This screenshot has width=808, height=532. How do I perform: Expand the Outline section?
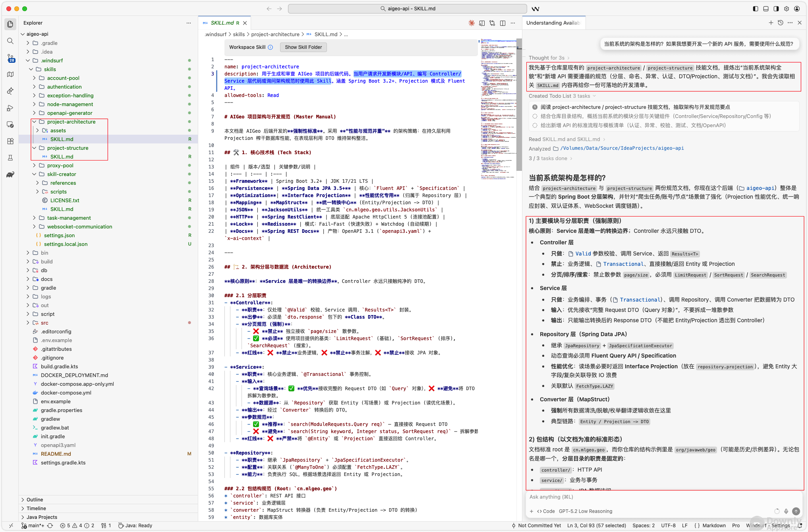[x=35, y=499]
